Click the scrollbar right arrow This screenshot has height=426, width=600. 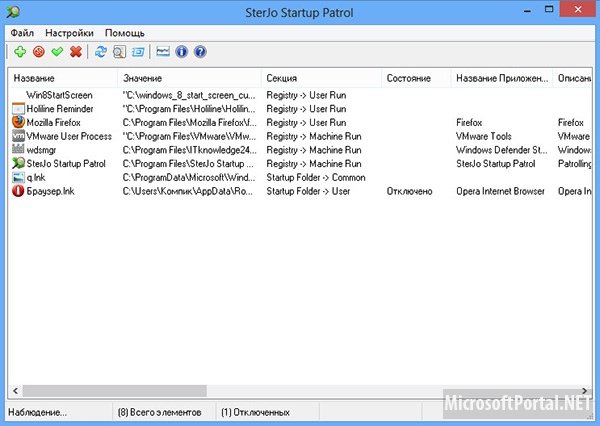[x=584, y=391]
